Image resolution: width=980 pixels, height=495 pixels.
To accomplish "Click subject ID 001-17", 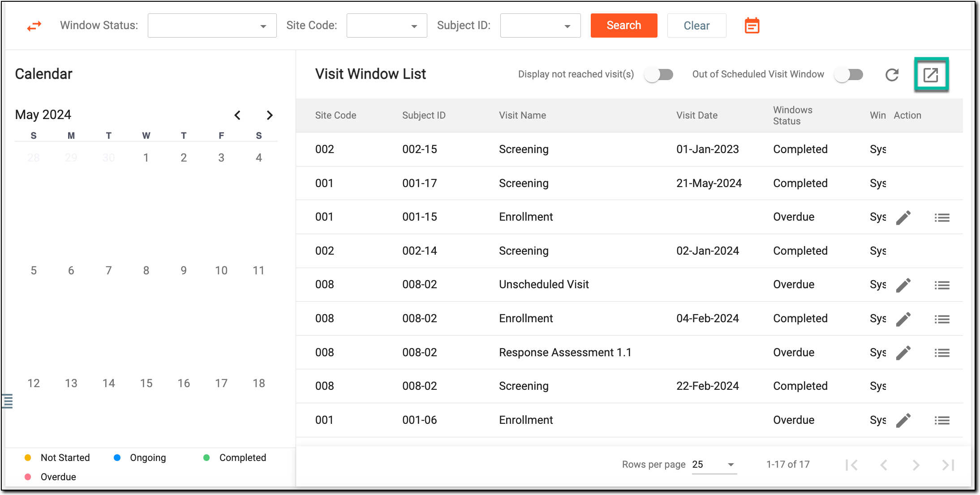I will pyautogui.click(x=420, y=183).
